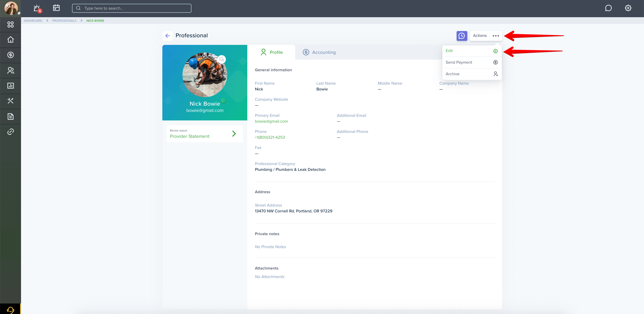Go to Professionals breadcrumb
This screenshot has width=644, height=314.
coord(64,21)
